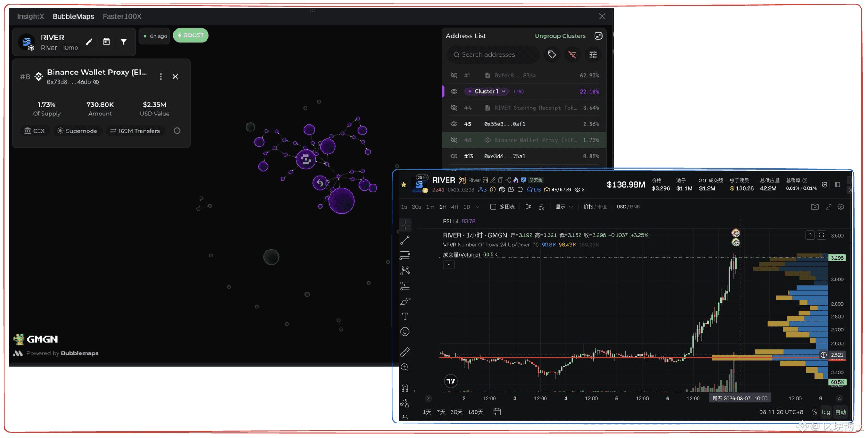Viewport: 868px width, 438px height.
Task: Click the red clear-filter icon in Address List
Action: 572,54
